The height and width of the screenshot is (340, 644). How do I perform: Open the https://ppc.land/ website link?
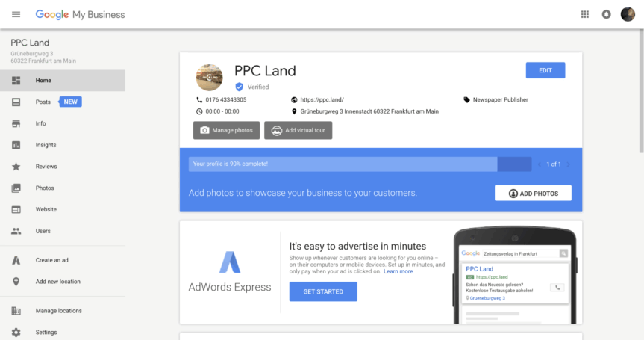pyautogui.click(x=322, y=100)
